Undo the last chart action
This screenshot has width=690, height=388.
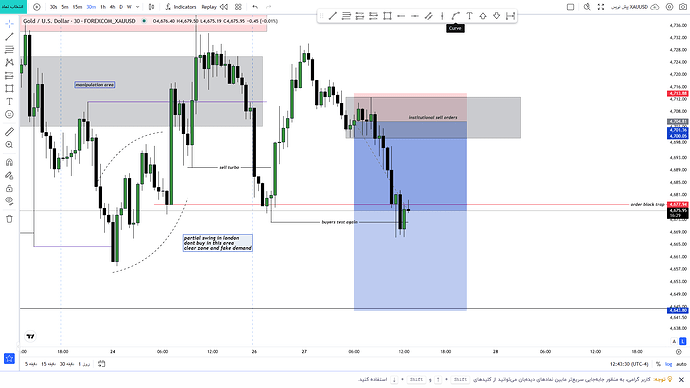coord(255,7)
